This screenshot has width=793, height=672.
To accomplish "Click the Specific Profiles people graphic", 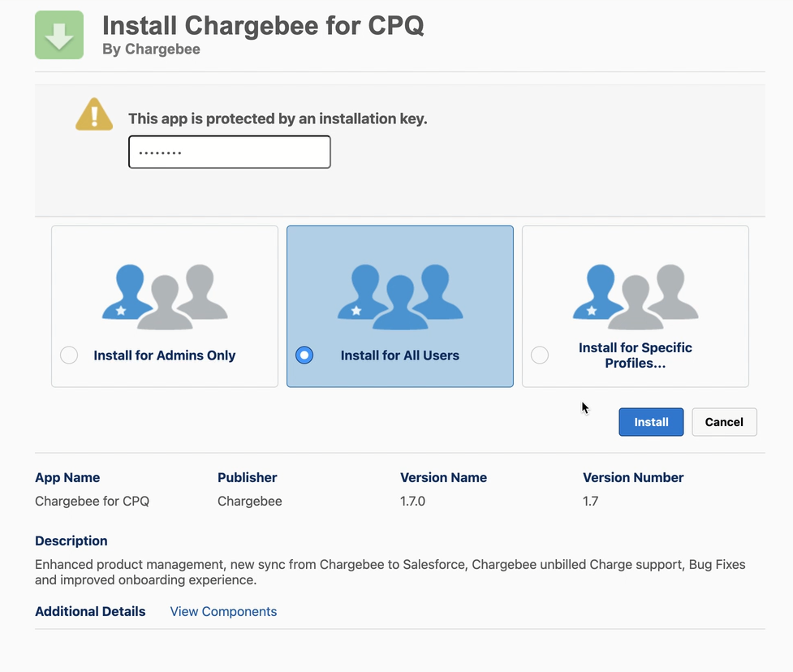I will click(x=636, y=296).
